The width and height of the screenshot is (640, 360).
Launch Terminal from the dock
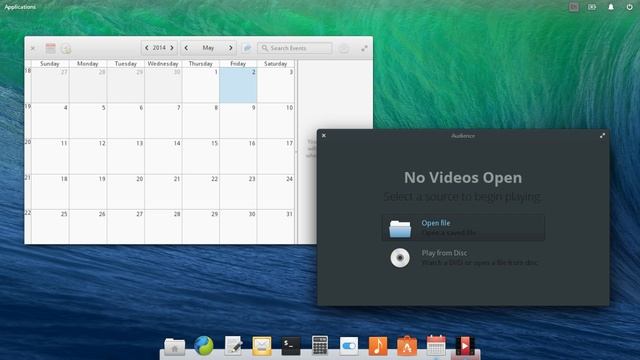click(x=291, y=346)
